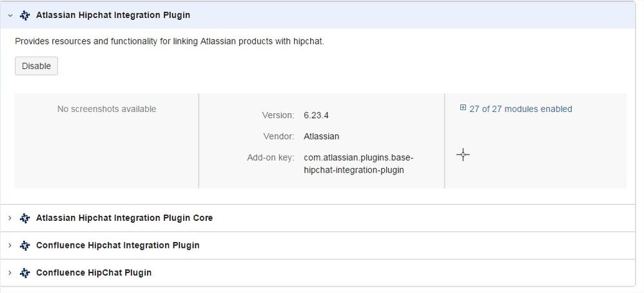Open the 27 of 27 modules enabled link

tap(520, 109)
